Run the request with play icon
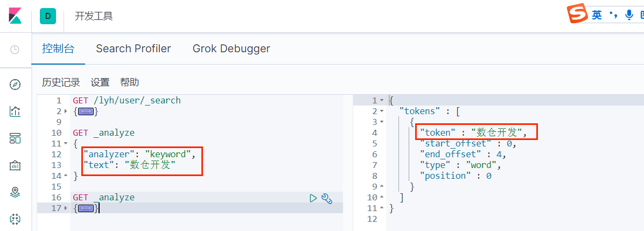Viewport: 644px width, 231px height. [313, 198]
